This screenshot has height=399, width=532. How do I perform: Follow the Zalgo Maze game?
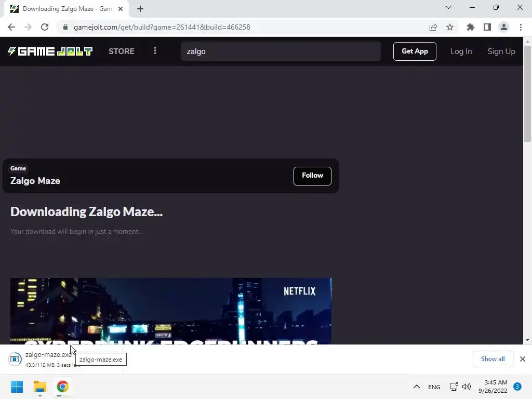(312, 176)
